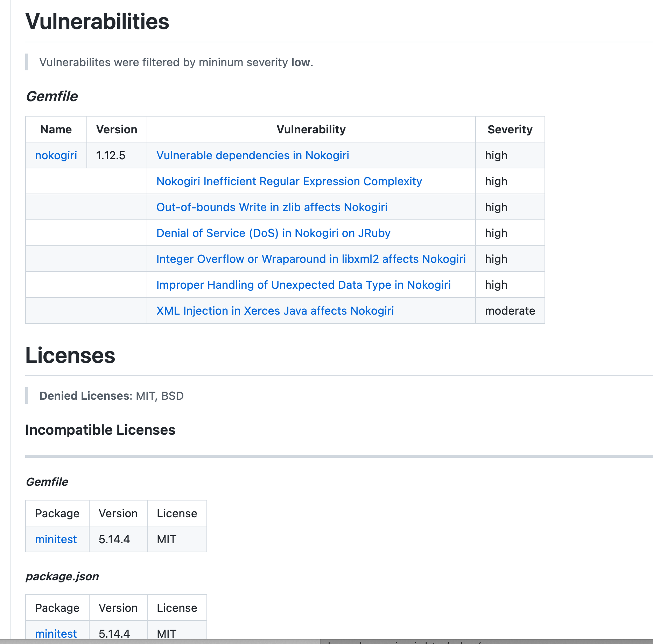Open the nokogiri package link
This screenshot has width=653, height=644.
click(56, 155)
